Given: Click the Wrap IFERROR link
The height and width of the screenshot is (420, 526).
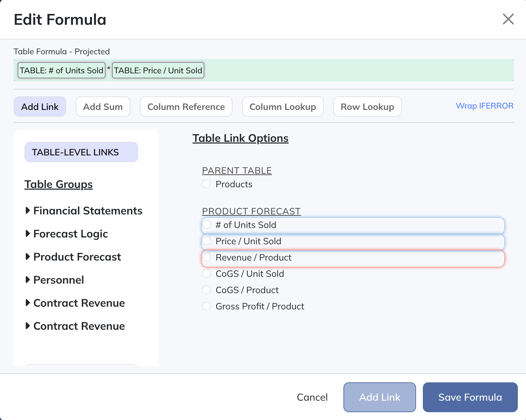Looking at the screenshot, I should click(484, 106).
